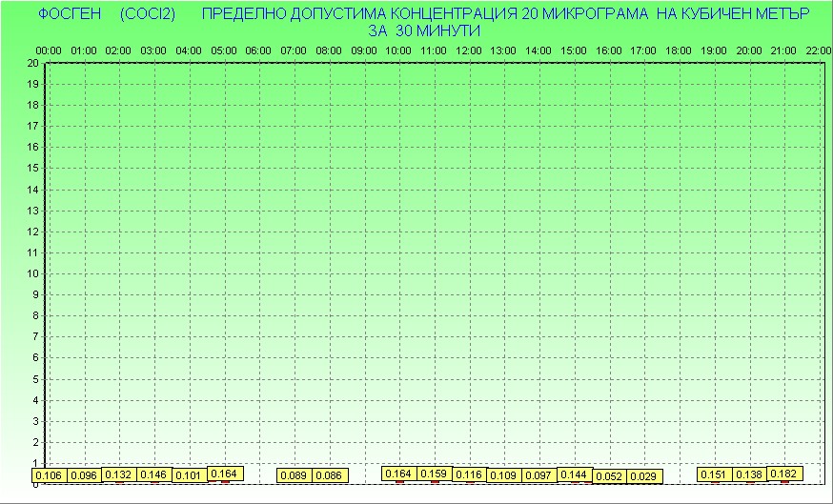Click the 0.086 measurement label
Image resolution: width=833 pixels, height=504 pixels.
pos(329,475)
